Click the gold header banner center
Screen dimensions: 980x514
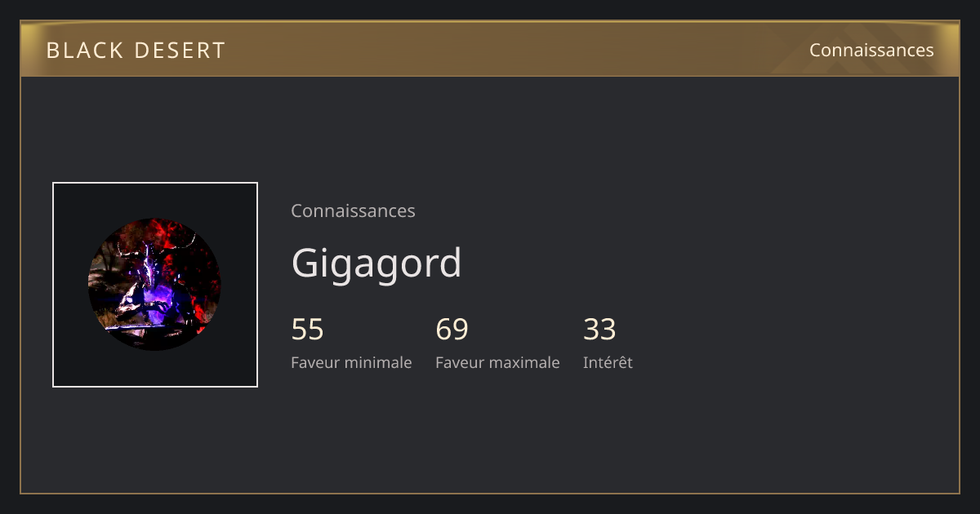coord(490,49)
